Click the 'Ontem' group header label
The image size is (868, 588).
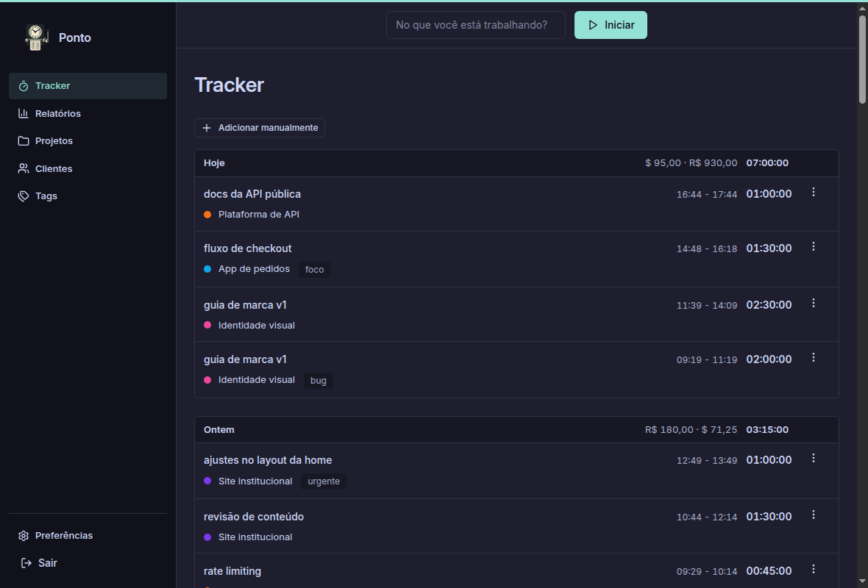[219, 430]
